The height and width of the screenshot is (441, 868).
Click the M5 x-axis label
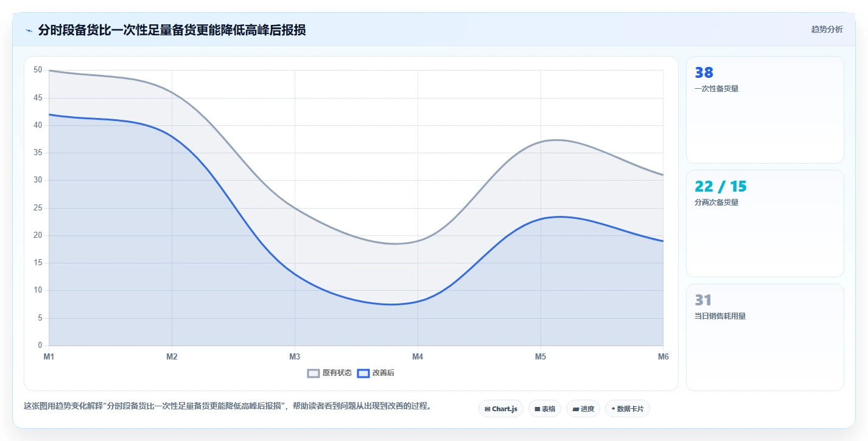pyautogui.click(x=541, y=356)
